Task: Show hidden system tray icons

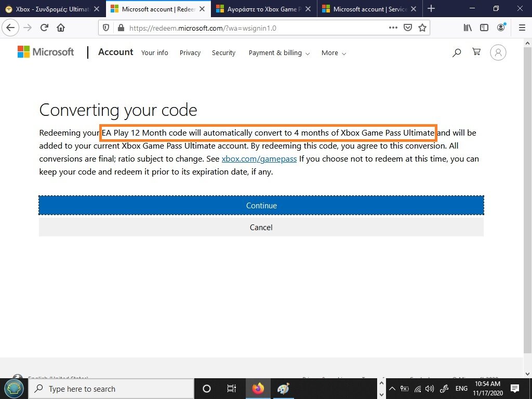Action: [x=392, y=389]
